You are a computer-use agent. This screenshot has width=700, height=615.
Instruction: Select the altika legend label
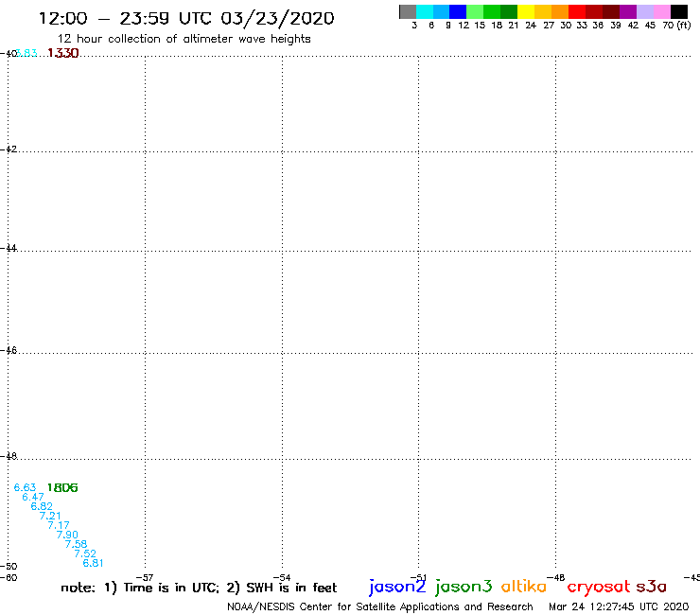coord(524,586)
